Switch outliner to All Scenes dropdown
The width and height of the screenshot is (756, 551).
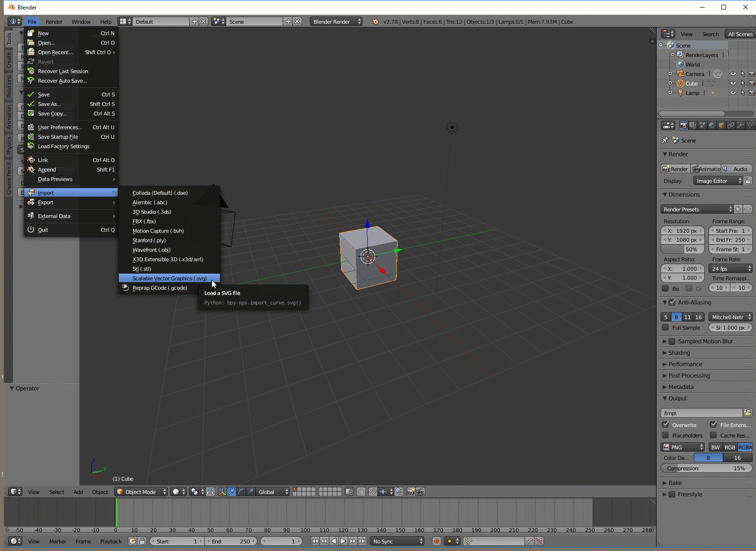[740, 34]
